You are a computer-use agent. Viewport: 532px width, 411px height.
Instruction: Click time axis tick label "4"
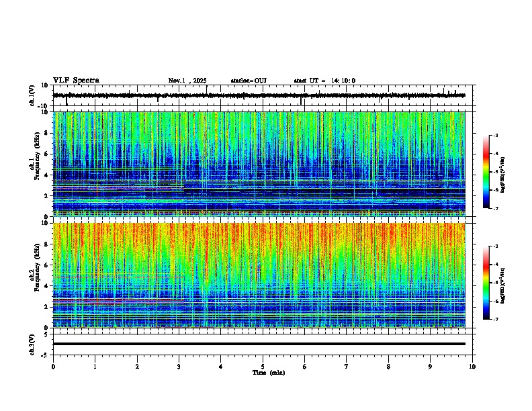pos(221,367)
